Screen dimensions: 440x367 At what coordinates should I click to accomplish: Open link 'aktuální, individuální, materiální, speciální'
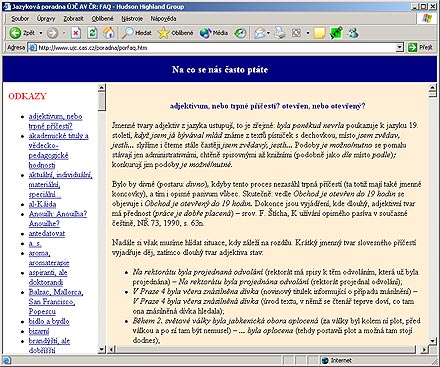click(x=60, y=185)
